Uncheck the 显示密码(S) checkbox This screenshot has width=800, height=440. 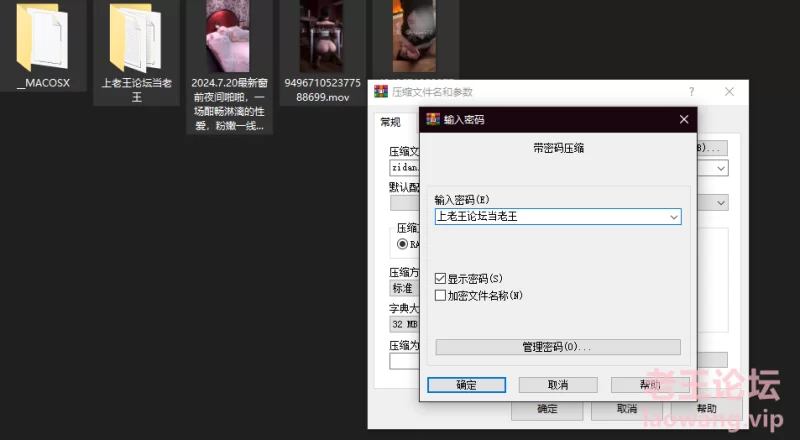coord(441,278)
